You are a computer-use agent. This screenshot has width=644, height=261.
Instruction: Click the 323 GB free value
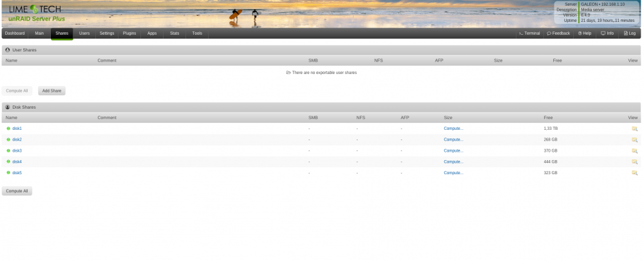(x=551, y=172)
